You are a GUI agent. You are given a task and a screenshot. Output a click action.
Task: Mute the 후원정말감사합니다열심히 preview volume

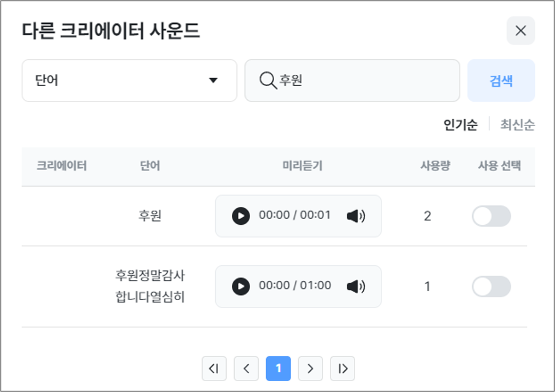click(356, 286)
